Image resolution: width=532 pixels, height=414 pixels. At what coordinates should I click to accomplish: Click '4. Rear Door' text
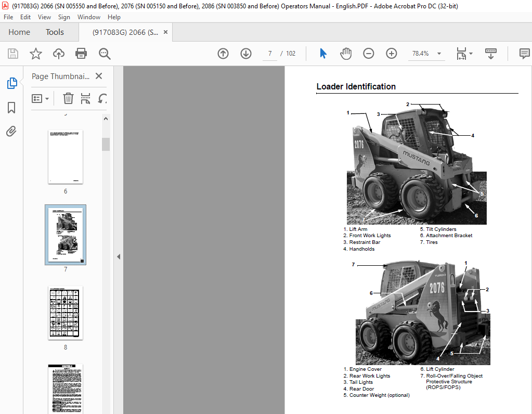point(359,389)
